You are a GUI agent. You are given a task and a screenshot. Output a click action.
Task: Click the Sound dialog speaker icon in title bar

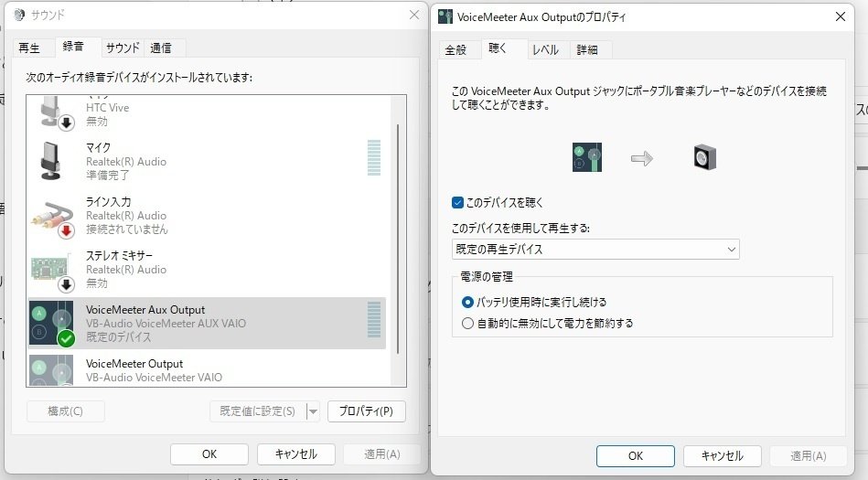tap(19, 15)
